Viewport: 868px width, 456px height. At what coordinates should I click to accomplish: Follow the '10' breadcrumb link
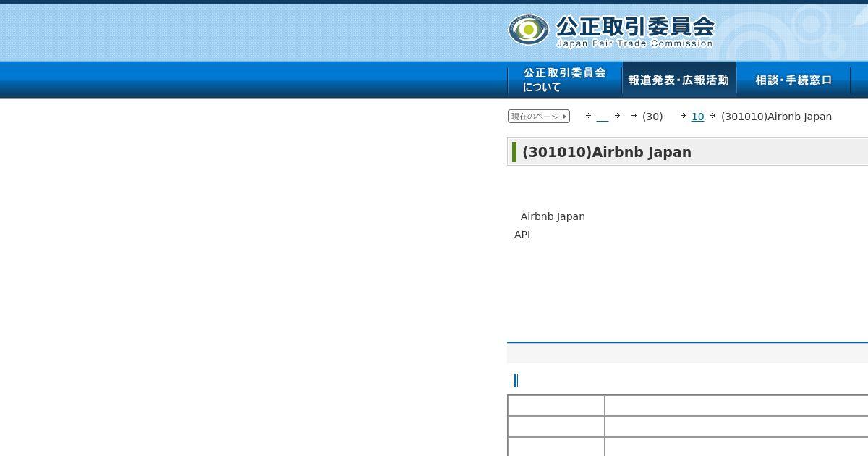click(x=697, y=117)
